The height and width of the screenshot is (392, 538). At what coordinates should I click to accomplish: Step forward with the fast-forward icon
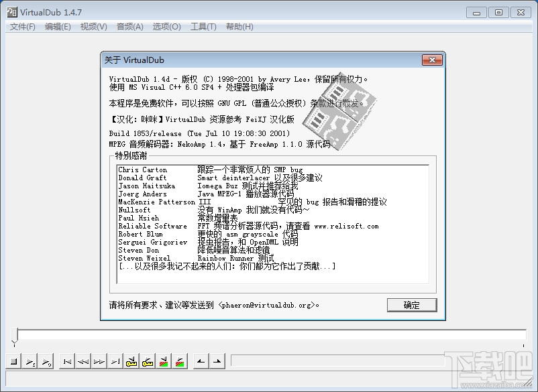pyautogui.click(x=99, y=361)
